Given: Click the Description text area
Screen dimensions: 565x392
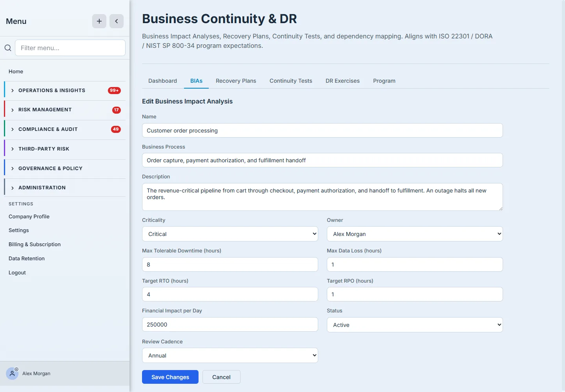Looking at the screenshot, I should tap(322, 197).
